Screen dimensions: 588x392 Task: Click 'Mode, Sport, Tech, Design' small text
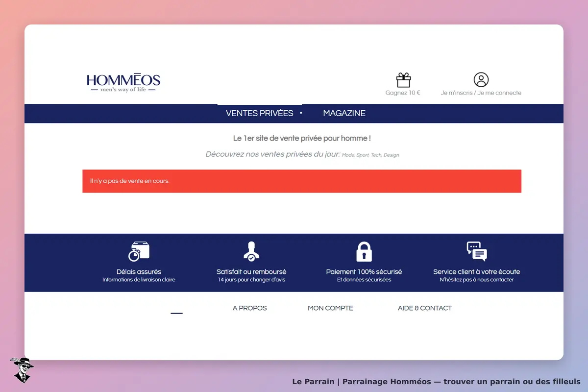point(370,155)
